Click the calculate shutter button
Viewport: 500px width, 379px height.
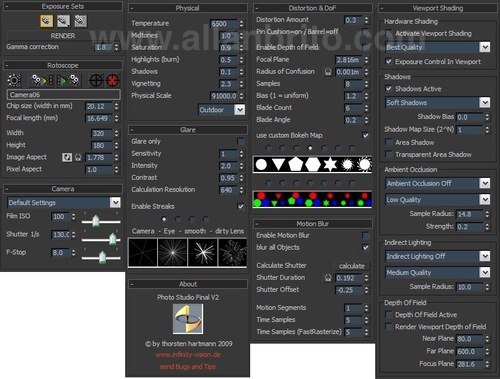pos(352,266)
